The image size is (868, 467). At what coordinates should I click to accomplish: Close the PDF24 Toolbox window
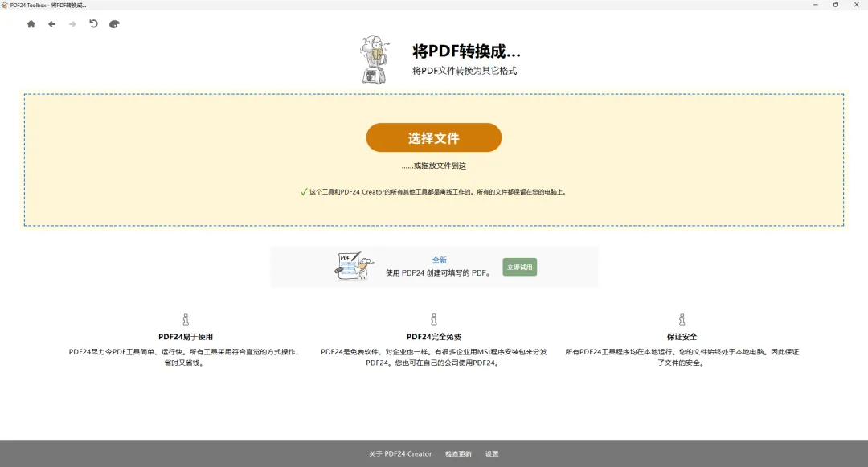coord(857,5)
